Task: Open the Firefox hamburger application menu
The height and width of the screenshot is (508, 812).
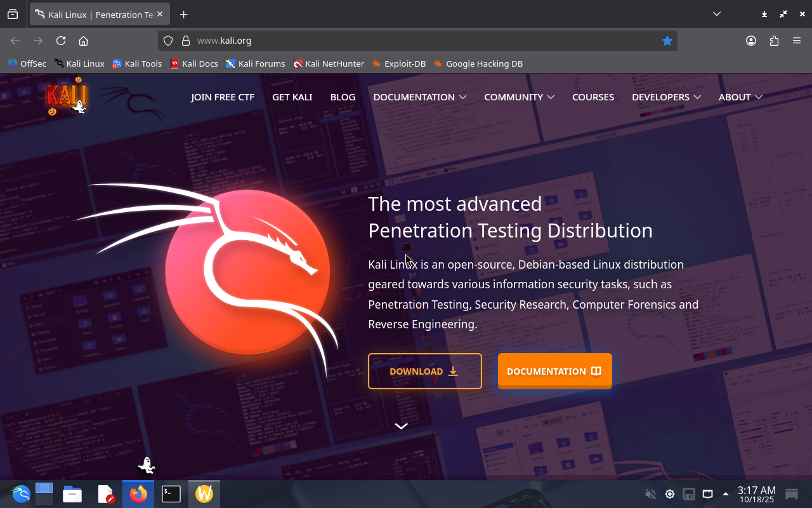Action: pos(797,41)
